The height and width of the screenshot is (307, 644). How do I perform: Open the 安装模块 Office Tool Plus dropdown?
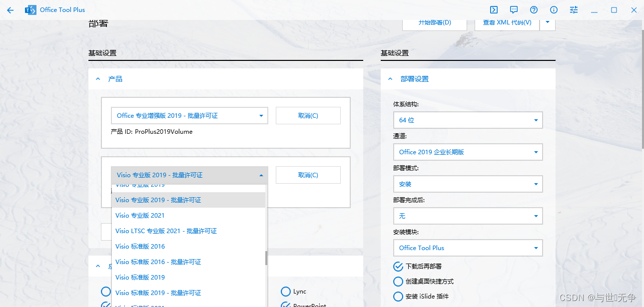[x=468, y=248]
